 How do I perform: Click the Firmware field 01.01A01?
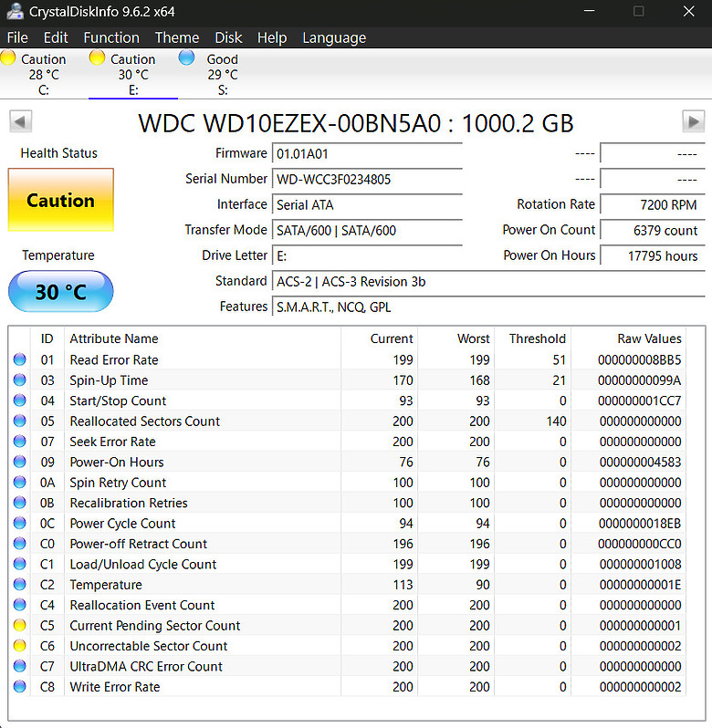pos(367,153)
